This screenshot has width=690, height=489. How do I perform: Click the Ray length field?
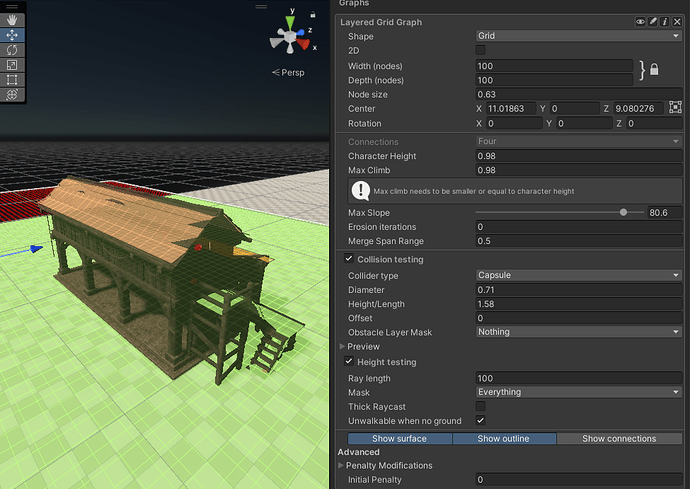(x=579, y=379)
